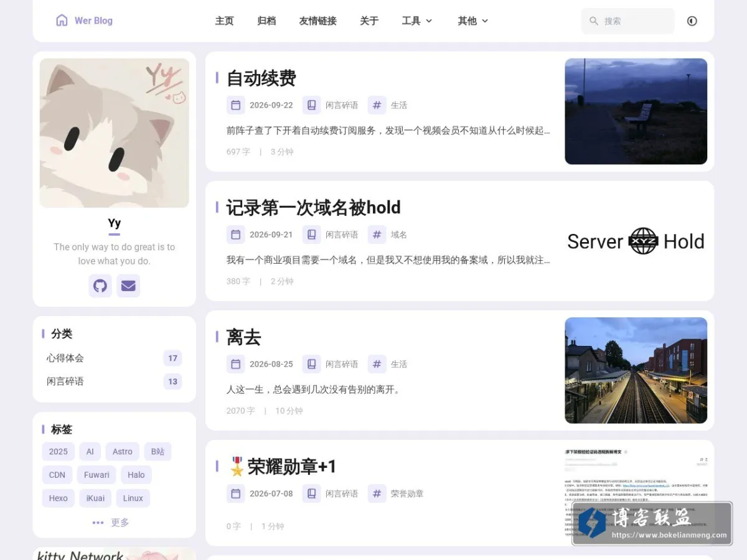Viewport: 747px width, 560px height.
Task: Open the 归档 nav item
Action: pyautogui.click(x=266, y=21)
